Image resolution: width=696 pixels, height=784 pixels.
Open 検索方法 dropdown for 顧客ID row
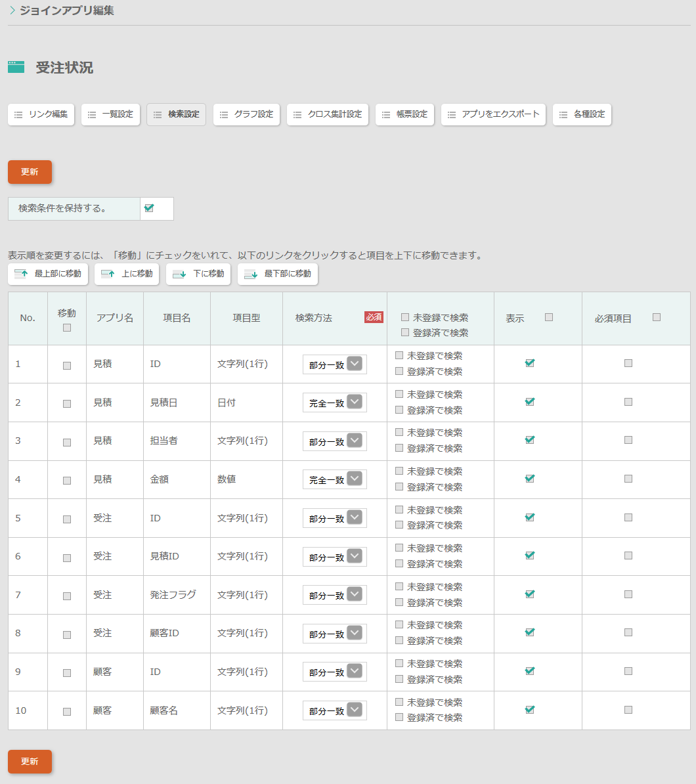pyautogui.click(x=334, y=634)
